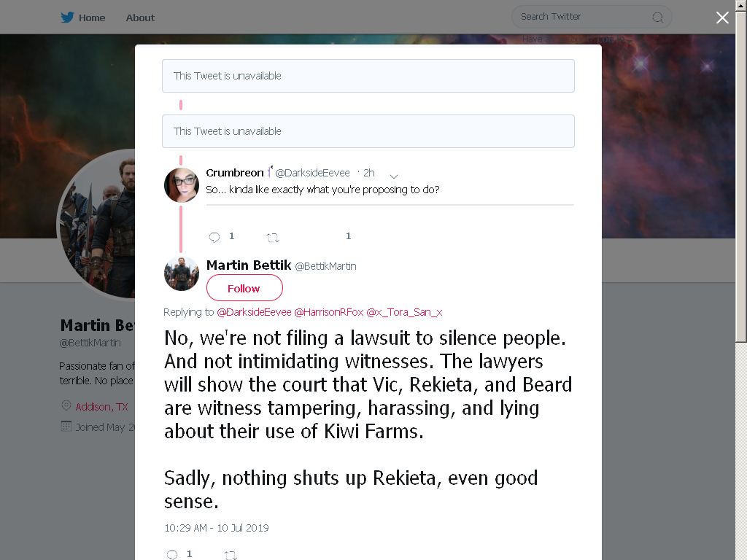Click the scrollbar up arrow
The image size is (747, 560).
pyautogui.click(x=741, y=5)
